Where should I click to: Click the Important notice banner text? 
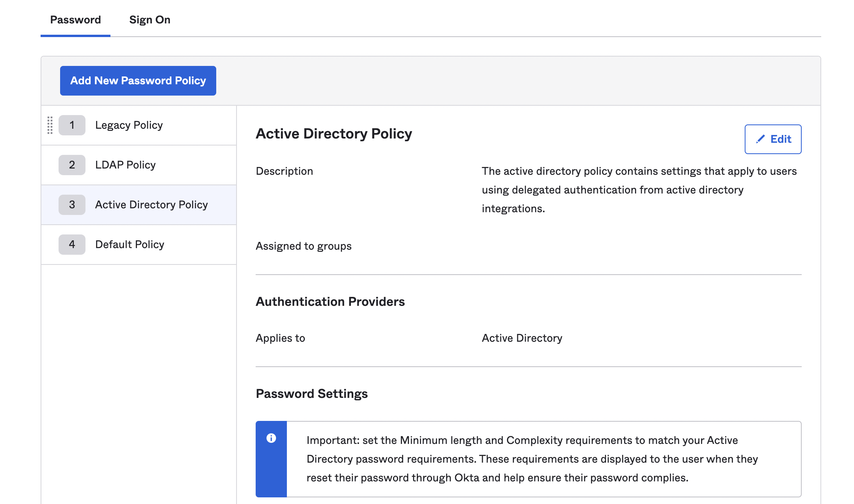[531, 459]
